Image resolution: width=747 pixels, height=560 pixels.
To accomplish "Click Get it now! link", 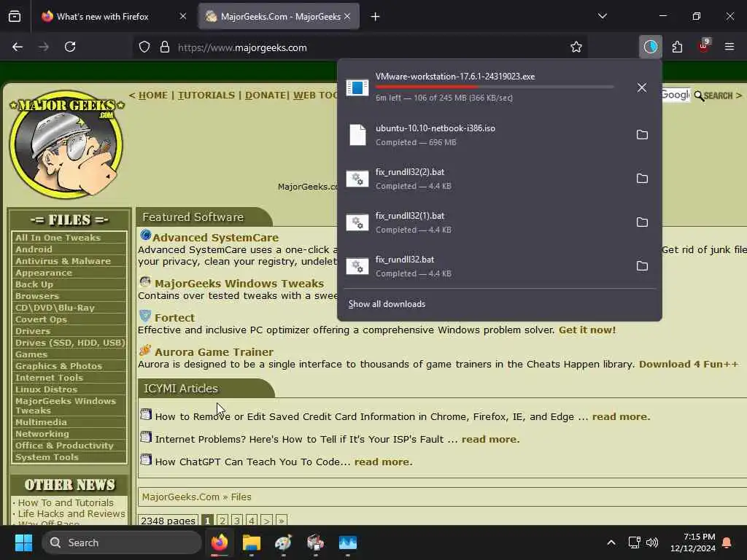I will click(587, 330).
